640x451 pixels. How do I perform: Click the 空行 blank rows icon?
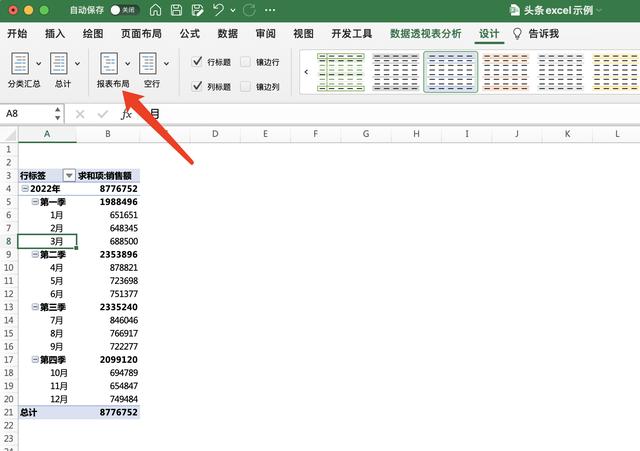click(149, 65)
